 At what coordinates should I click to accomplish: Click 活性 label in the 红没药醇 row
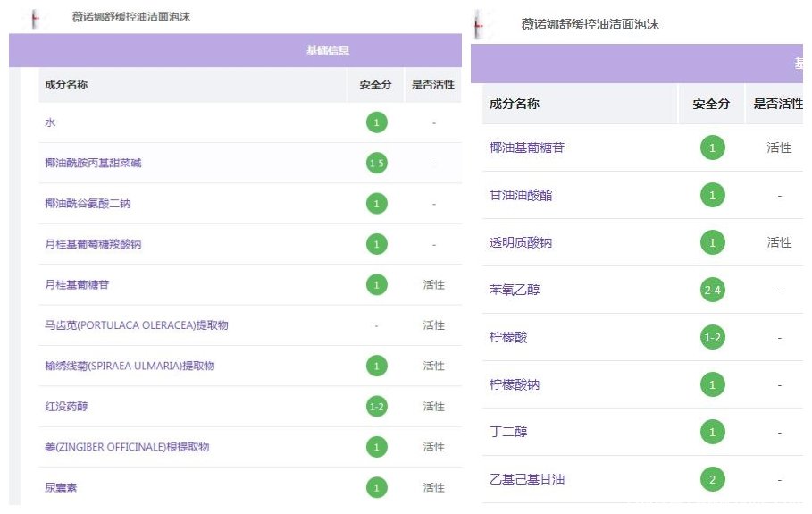coord(434,406)
